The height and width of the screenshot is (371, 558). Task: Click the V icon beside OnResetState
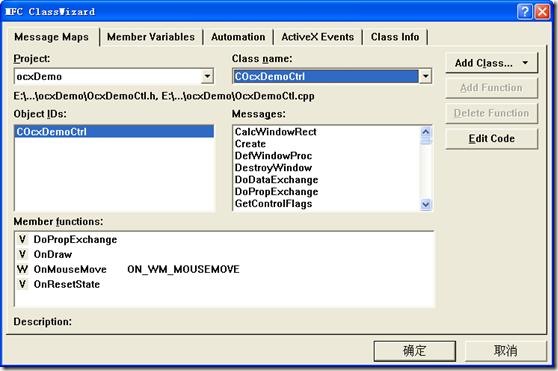coord(22,284)
